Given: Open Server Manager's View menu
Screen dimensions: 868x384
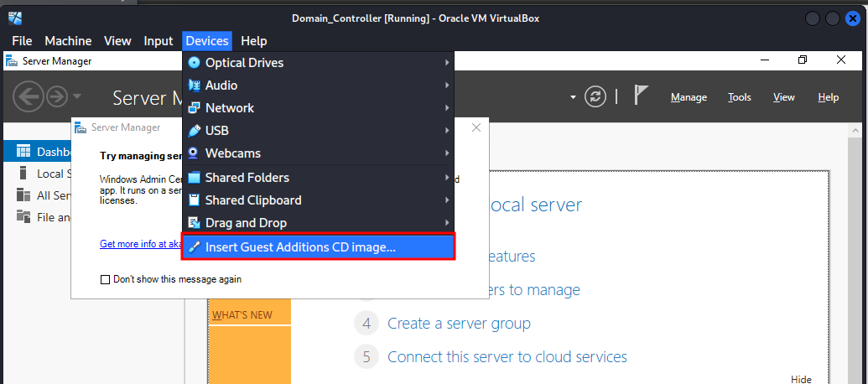Looking at the screenshot, I should tap(784, 97).
